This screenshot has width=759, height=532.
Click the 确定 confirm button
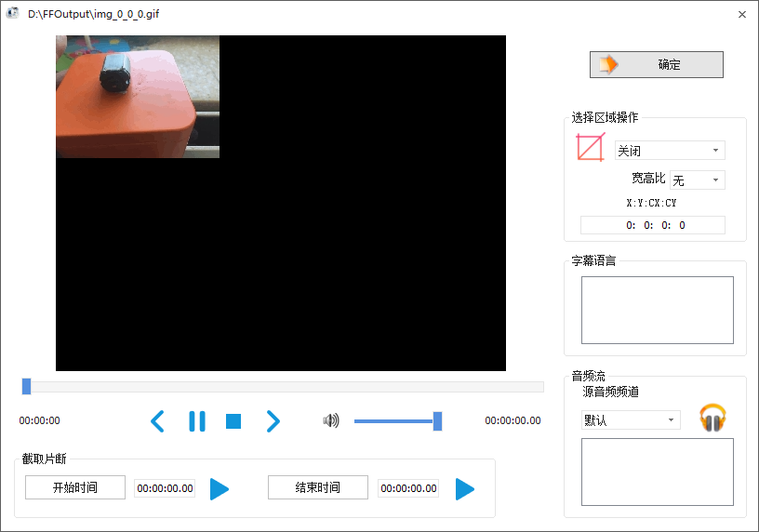pos(657,64)
